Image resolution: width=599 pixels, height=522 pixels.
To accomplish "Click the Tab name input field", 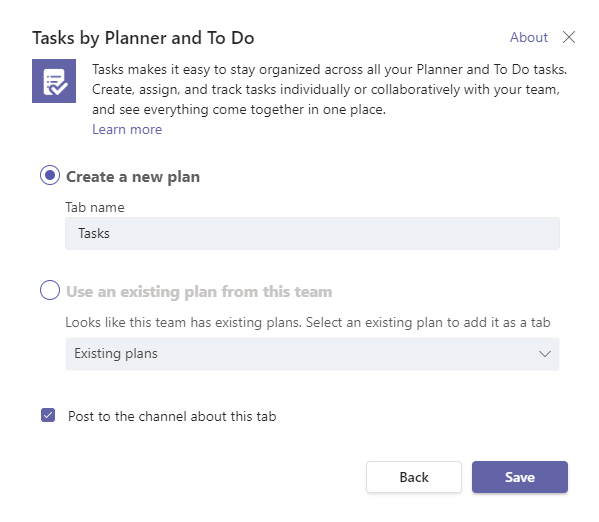I will click(312, 233).
